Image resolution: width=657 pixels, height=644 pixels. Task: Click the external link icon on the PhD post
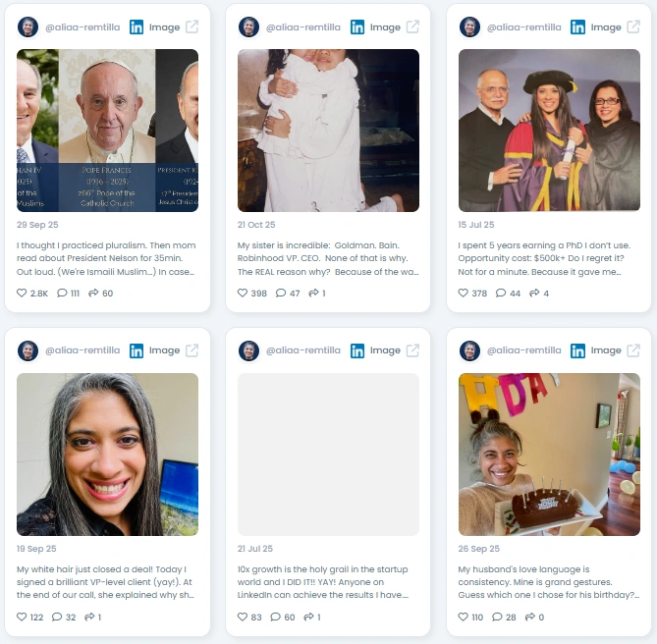(633, 27)
